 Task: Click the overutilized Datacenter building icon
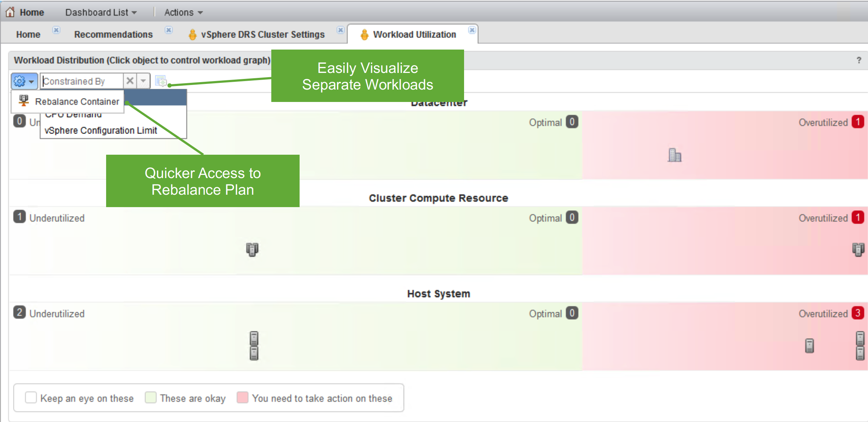(675, 155)
